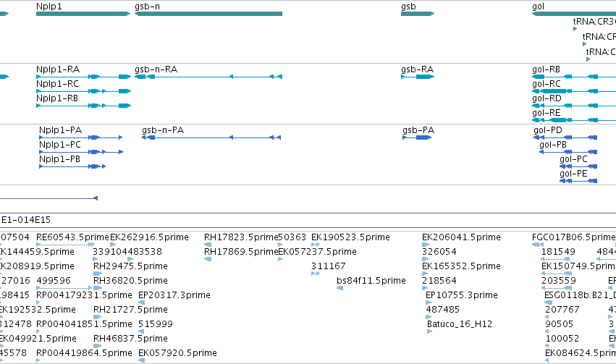Click the gol-PC protein label
The image size is (616, 364).
573,159
